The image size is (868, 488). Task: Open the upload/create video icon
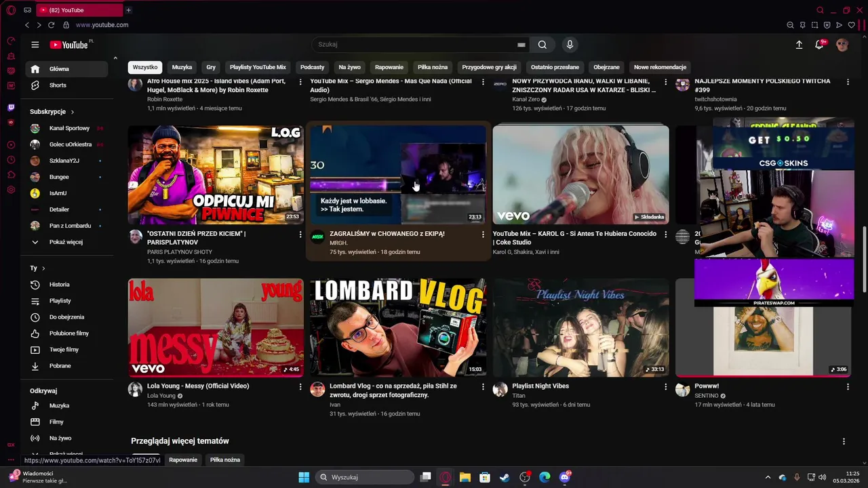pyautogui.click(x=799, y=45)
